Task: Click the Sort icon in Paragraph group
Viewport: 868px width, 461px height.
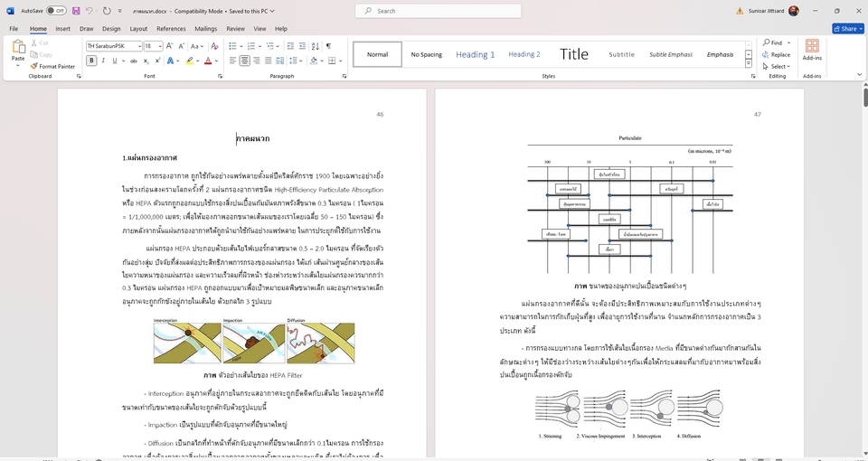Action: [x=315, y=45]
